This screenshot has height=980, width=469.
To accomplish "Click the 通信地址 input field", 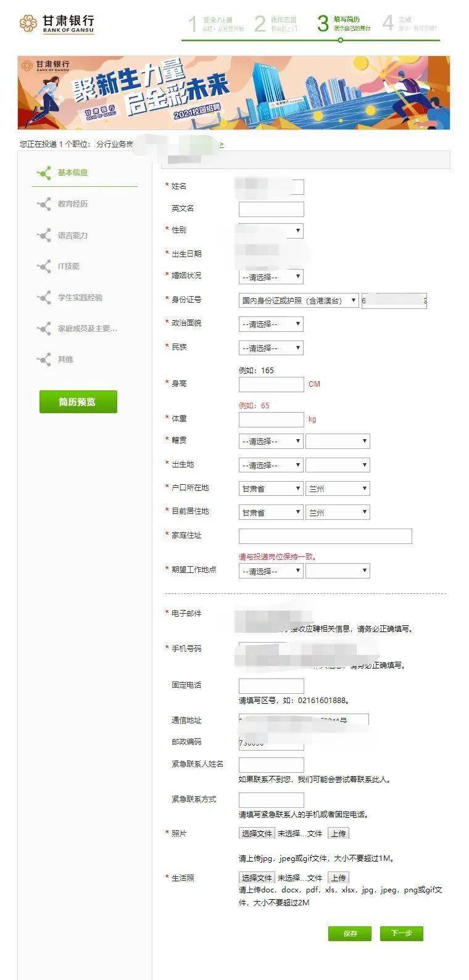I will tap(304, 720).
